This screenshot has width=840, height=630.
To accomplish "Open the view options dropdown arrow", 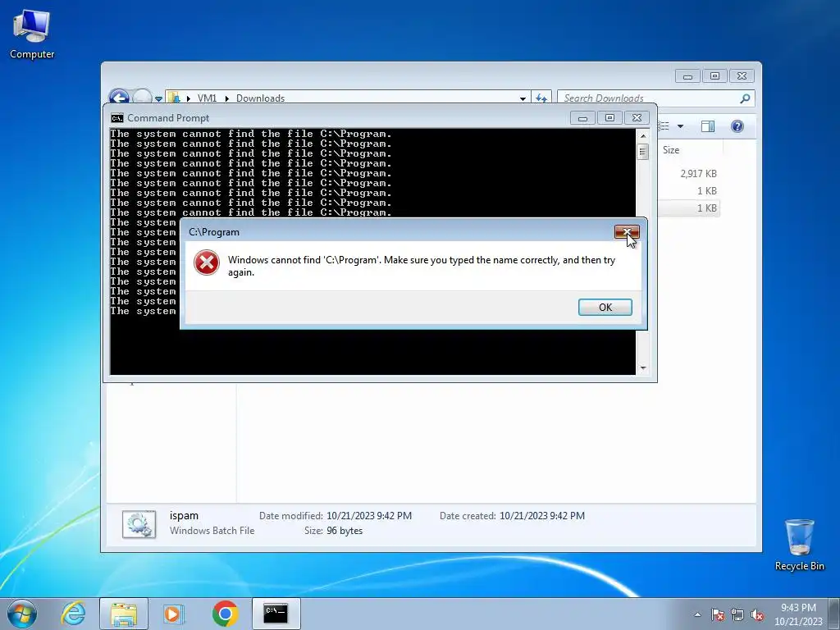I will 680,126.
